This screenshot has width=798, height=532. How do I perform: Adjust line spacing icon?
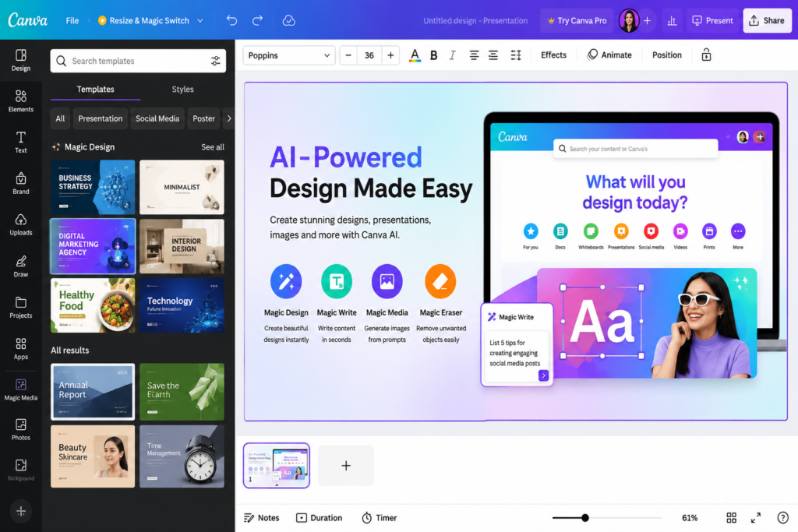tap(516, 55)
